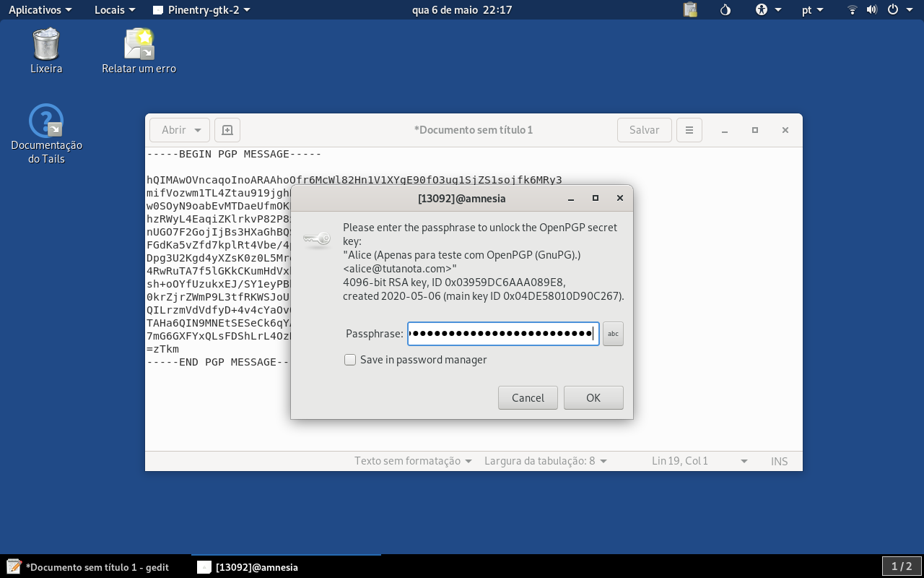Focus the Passphrase input field

pyautogui.click(x=503, y=334)
